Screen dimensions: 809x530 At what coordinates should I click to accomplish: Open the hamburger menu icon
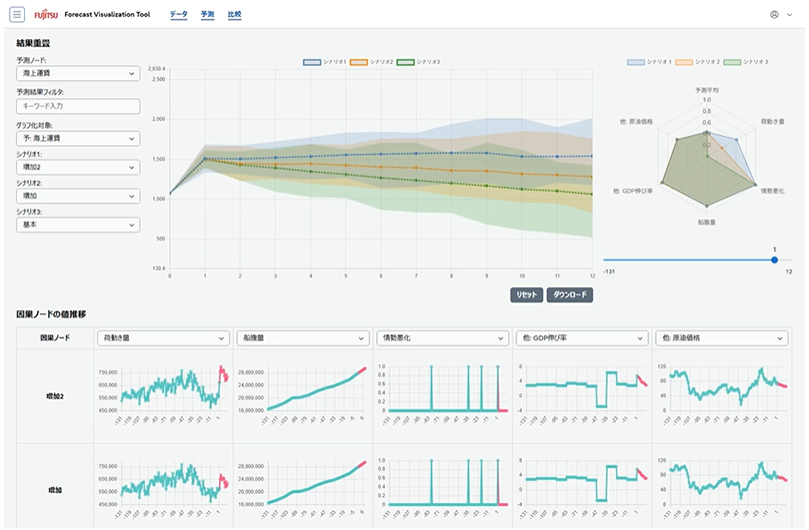click(x=17, y=15)
